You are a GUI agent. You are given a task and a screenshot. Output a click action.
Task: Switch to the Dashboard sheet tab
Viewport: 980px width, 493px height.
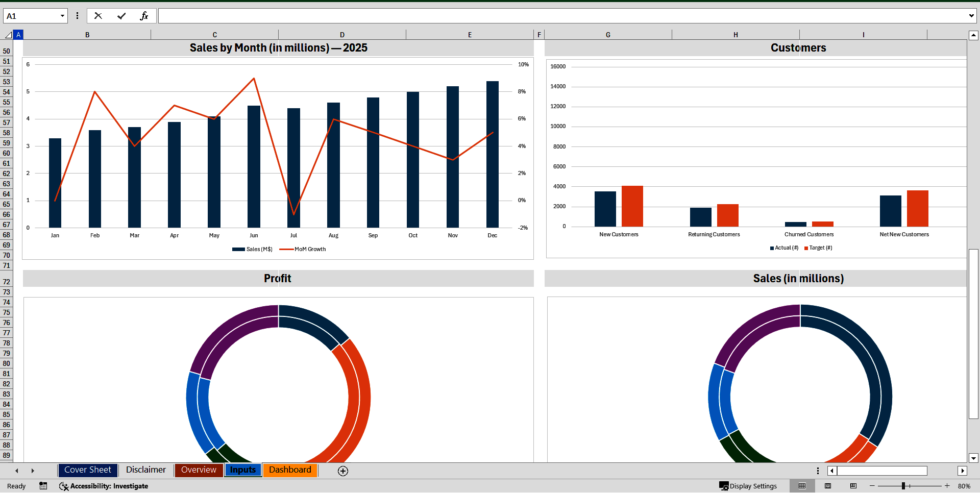290,470
